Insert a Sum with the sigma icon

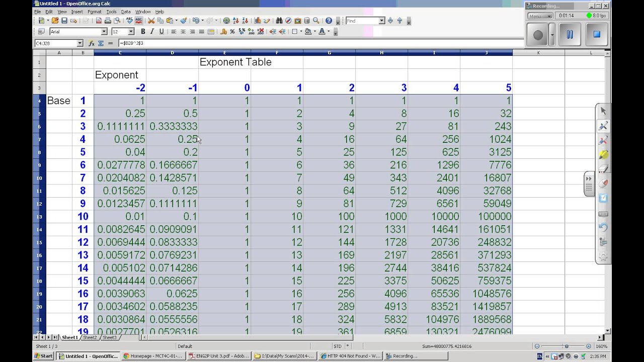pyautogui.click(x=101, y=43)
